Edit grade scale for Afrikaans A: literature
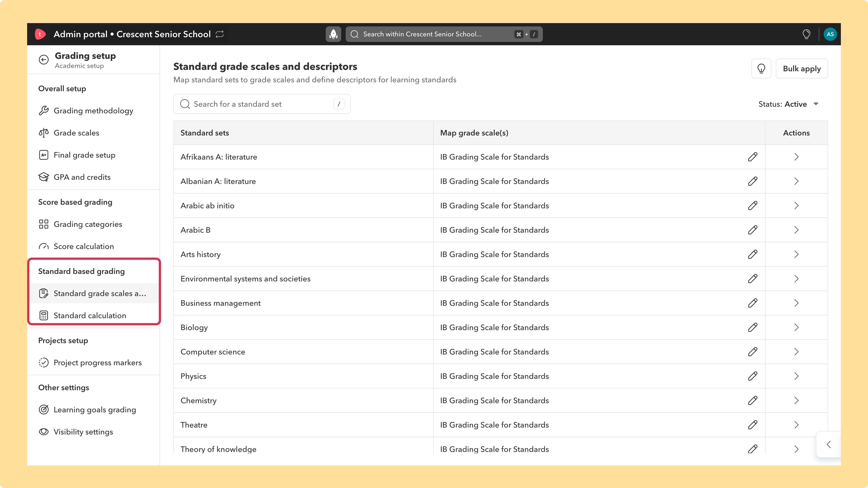This screenshot has width=868, height=488. (753, 157)
